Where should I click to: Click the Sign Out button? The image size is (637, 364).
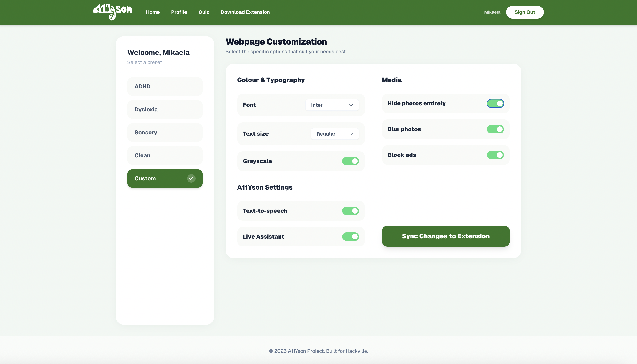tap(525, 12)
